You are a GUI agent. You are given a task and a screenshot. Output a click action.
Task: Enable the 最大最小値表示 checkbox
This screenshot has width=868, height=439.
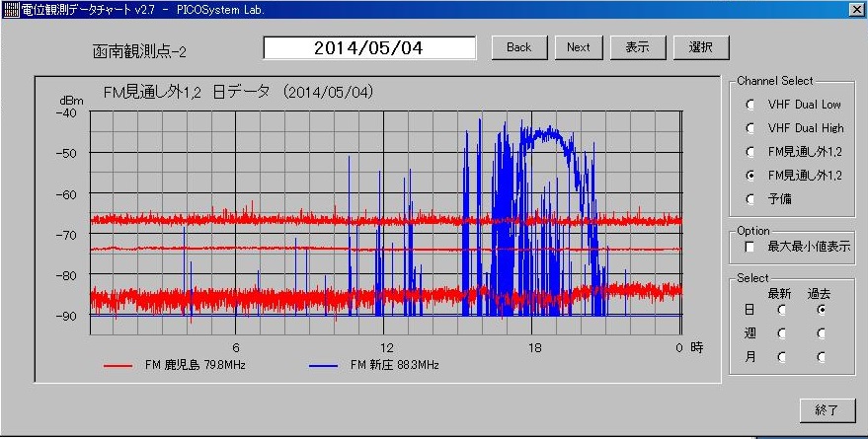[x=750, y=247]
